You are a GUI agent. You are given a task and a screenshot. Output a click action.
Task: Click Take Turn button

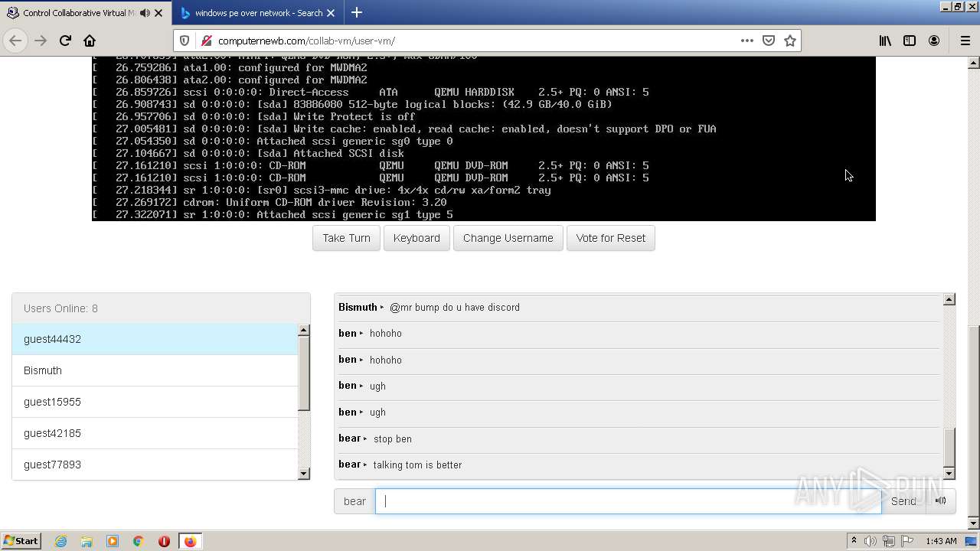click(x=346, y=238)
